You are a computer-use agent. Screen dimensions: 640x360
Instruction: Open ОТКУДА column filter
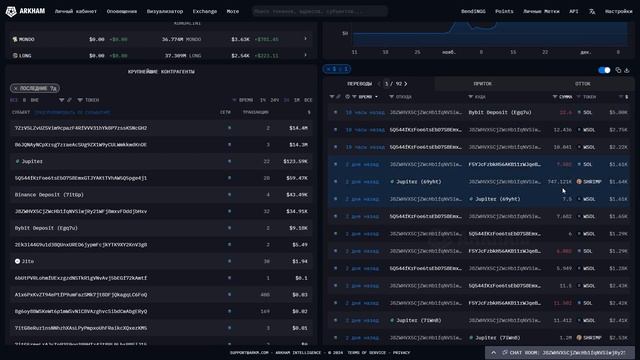click(x=400, y=97)
